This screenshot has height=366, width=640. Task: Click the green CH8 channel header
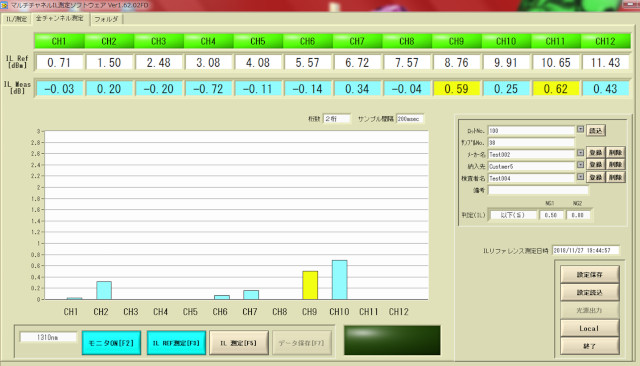(407, 41)
